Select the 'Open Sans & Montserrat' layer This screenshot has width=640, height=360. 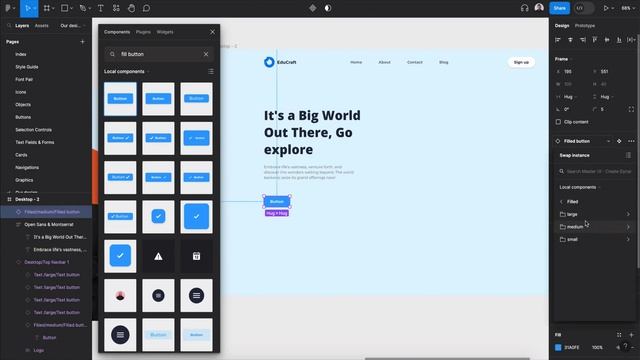tap(49, 224)
